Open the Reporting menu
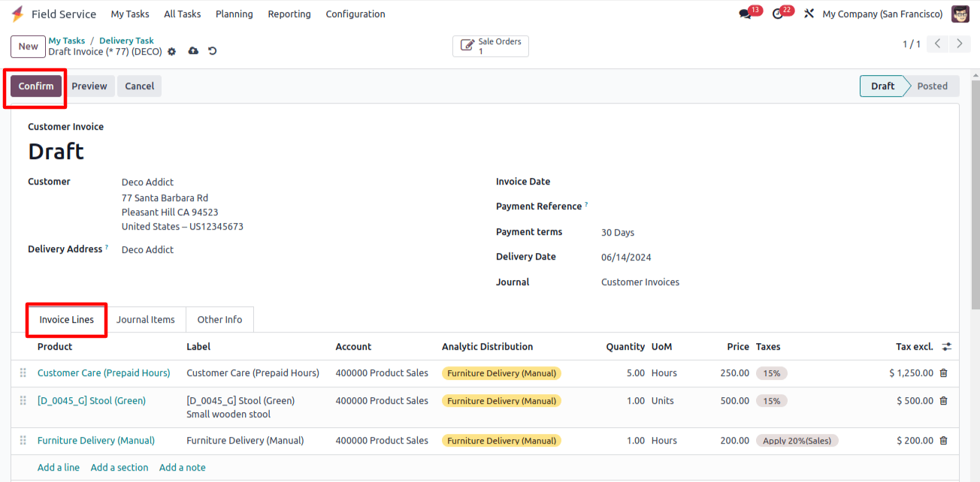 tap(289, 14)
